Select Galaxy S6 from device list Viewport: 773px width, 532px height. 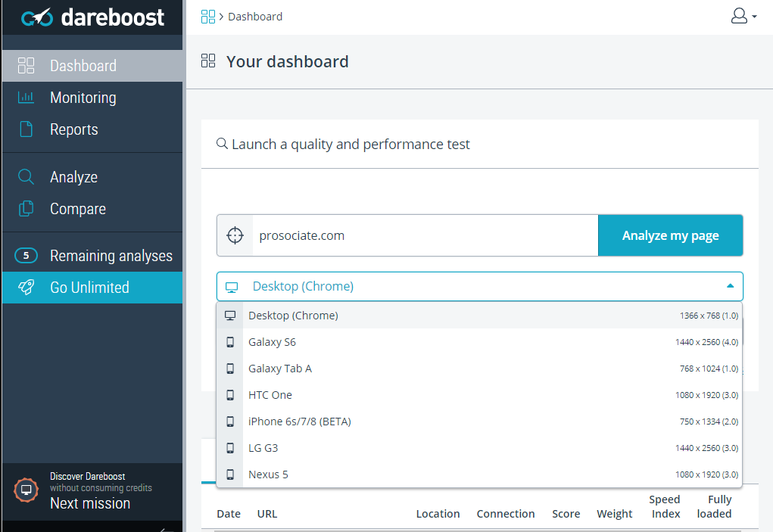(x=272, y=342)
